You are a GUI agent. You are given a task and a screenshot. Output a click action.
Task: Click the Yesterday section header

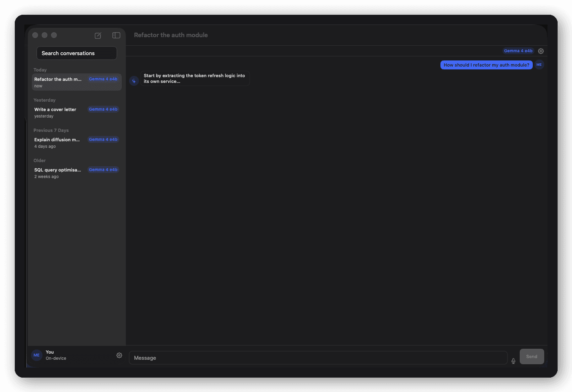[45, 100]
